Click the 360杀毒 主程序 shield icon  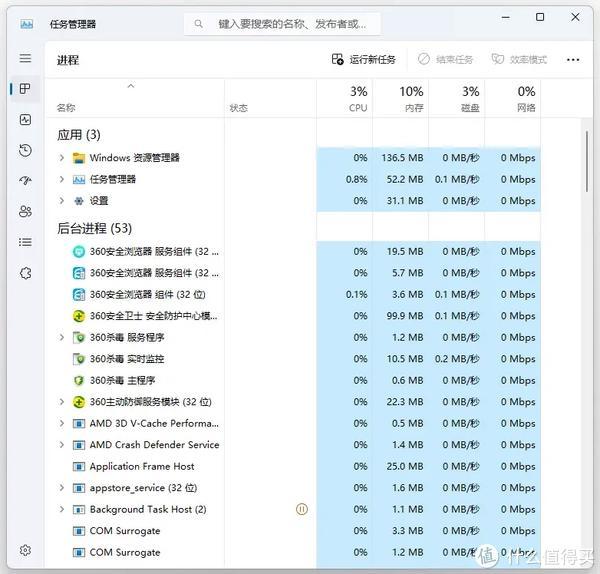[79, 380]
